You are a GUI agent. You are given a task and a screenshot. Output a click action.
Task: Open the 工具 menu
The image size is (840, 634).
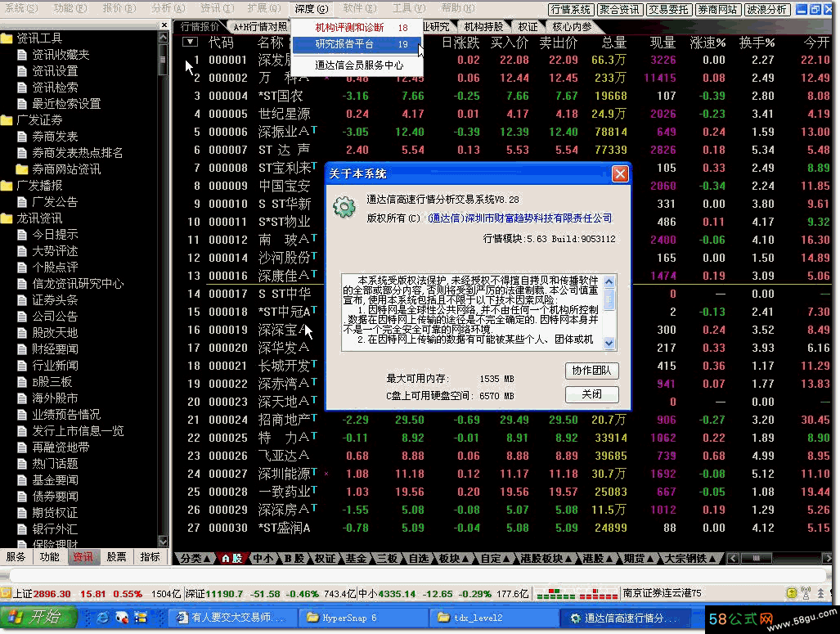[x=408, y=8]
